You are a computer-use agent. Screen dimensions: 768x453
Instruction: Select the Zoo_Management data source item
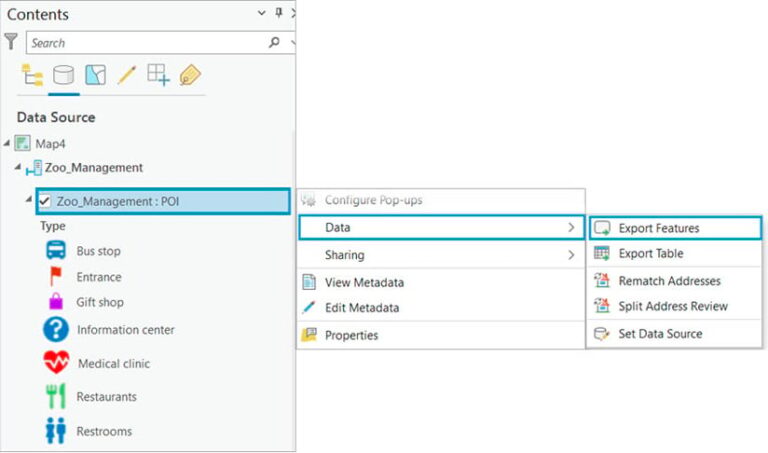pos(94,168)
